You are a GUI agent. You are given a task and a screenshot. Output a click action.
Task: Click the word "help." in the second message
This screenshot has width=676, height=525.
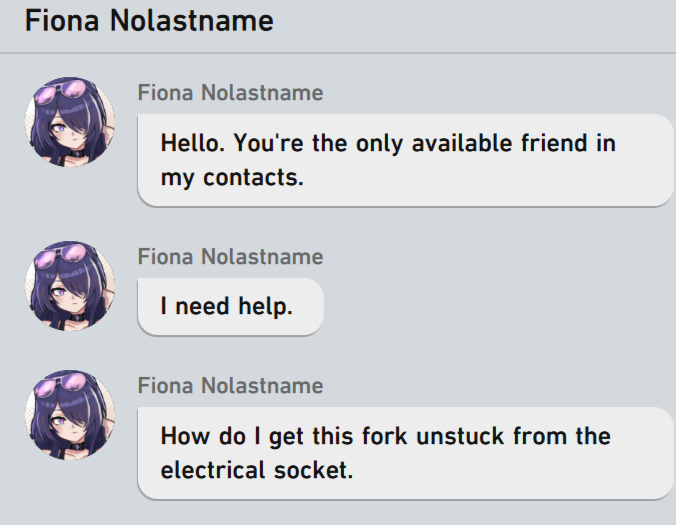[x=265, y=307]
